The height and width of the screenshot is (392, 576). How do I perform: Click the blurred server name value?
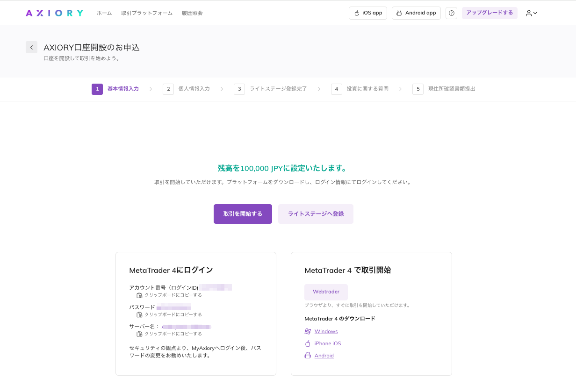coord(187,327)
